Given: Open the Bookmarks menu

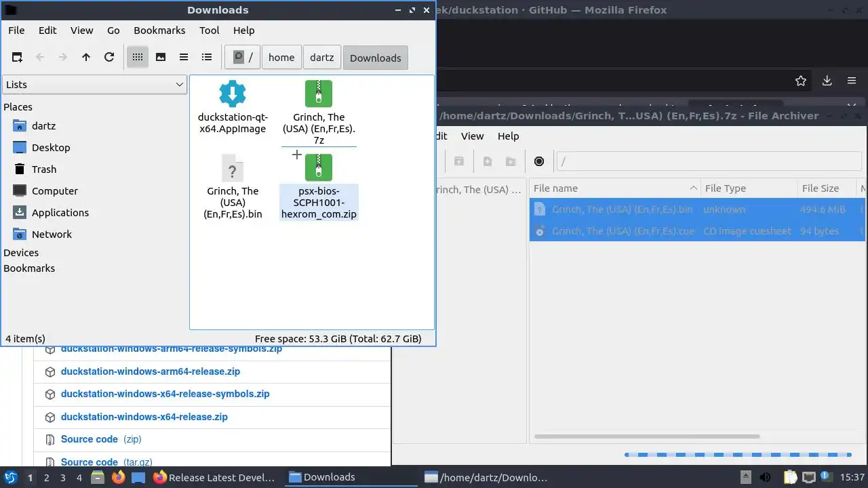Looking at the screenshot, I should (x=159, y=30).
